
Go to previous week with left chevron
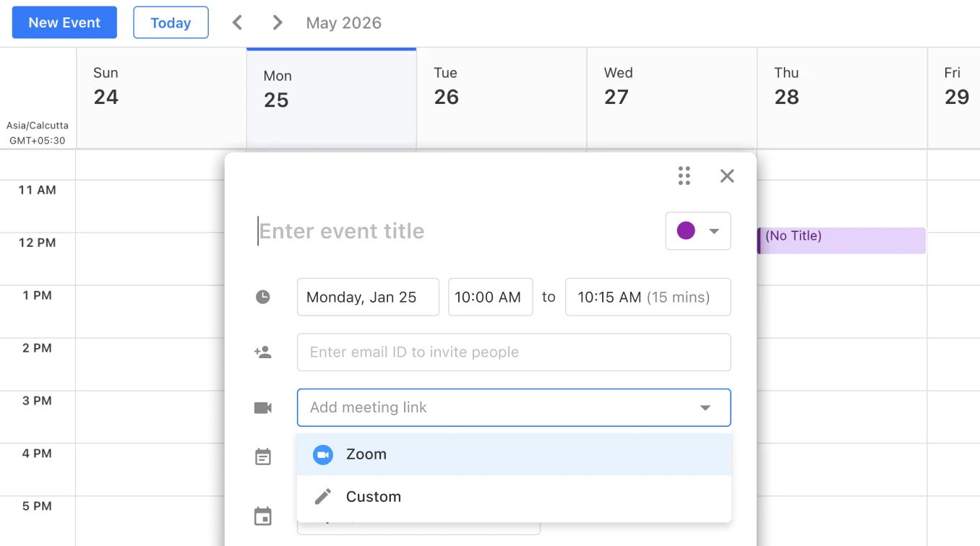click(x=237, y=22)
